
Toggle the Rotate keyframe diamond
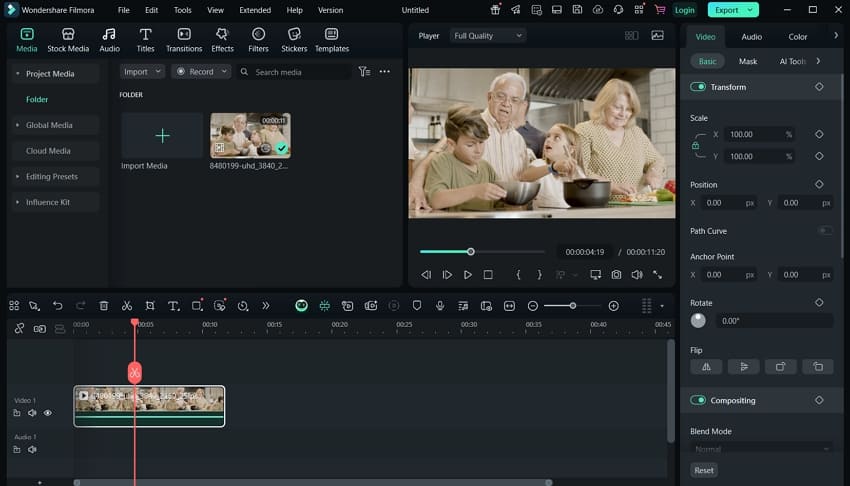(x=819, y=302)
